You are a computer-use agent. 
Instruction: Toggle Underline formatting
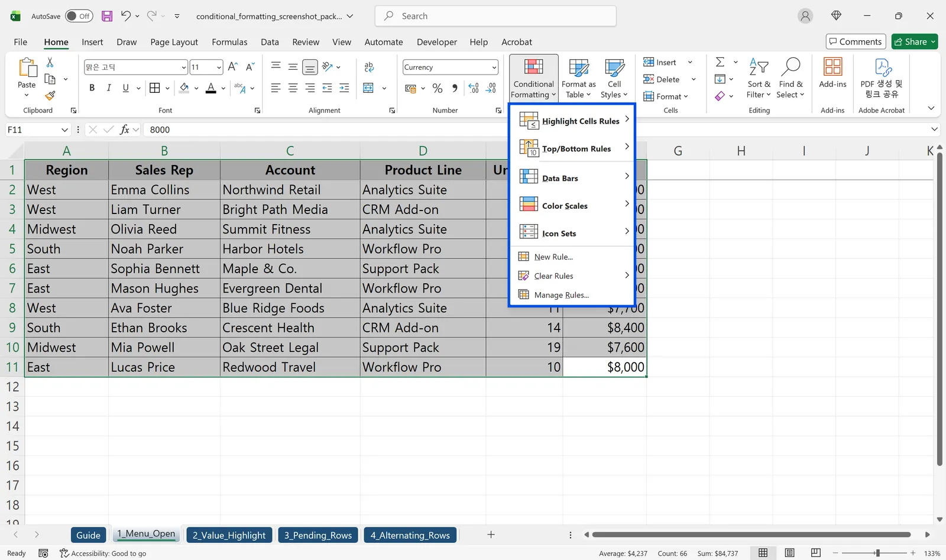(125, 88)
